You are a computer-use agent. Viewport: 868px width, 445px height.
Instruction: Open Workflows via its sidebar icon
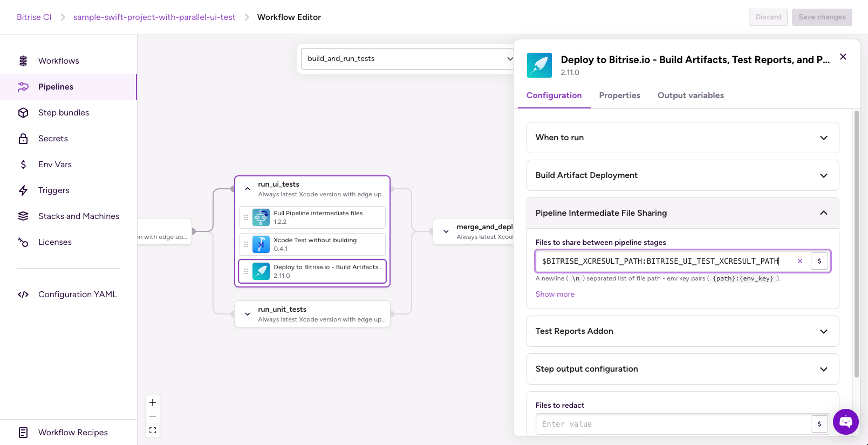23,61
